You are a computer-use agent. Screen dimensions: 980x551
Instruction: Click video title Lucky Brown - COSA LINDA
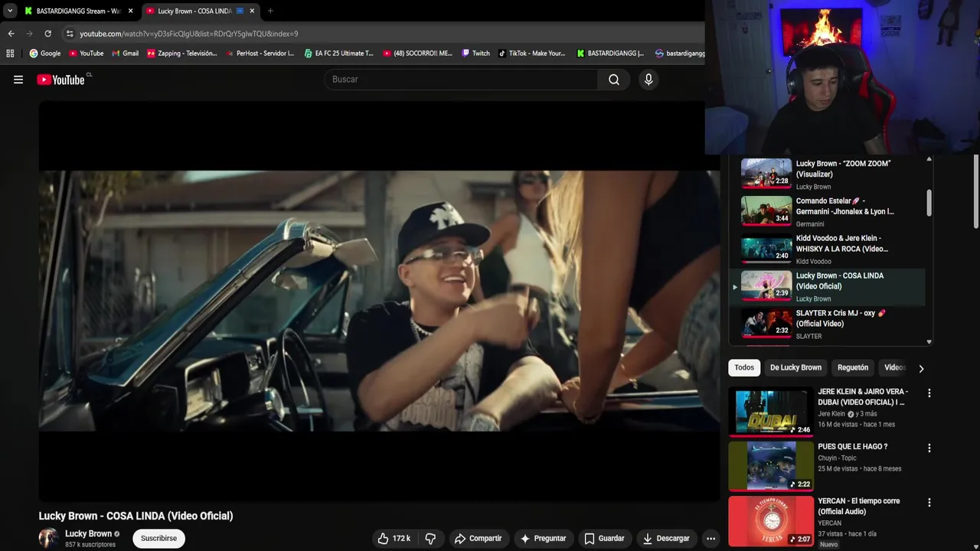coord(136,516)
